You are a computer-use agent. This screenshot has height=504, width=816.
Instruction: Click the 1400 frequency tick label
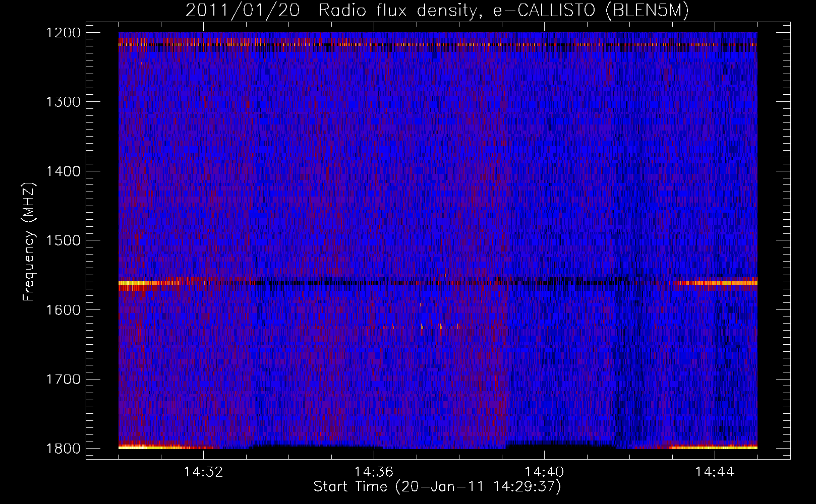[x=64, y=171]
